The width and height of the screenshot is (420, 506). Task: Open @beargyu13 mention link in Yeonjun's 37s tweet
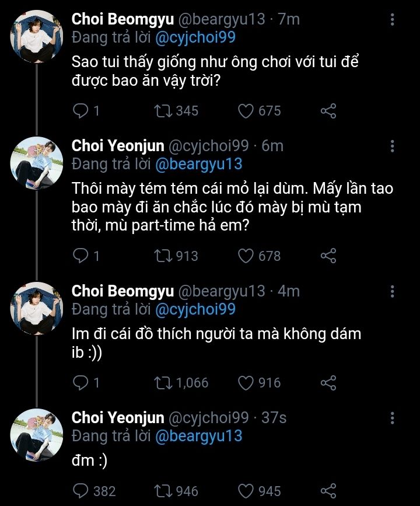(x=198, y=436)
